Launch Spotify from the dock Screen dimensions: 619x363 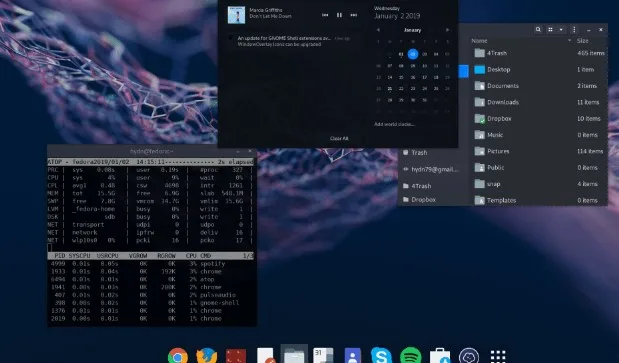(x=411, y=356)
